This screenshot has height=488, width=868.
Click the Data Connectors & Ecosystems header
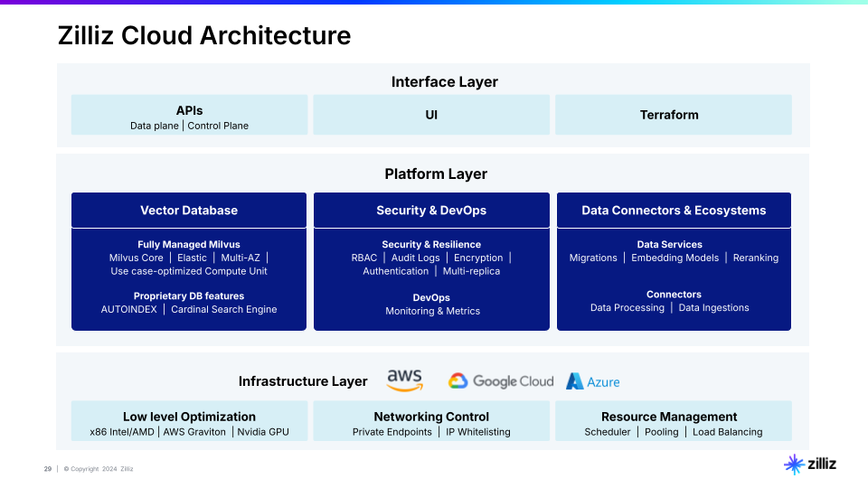point(674,211)
